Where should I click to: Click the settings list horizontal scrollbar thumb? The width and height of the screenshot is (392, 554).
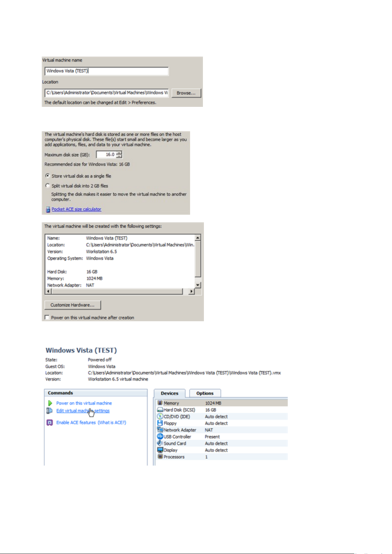click(117, 291)
